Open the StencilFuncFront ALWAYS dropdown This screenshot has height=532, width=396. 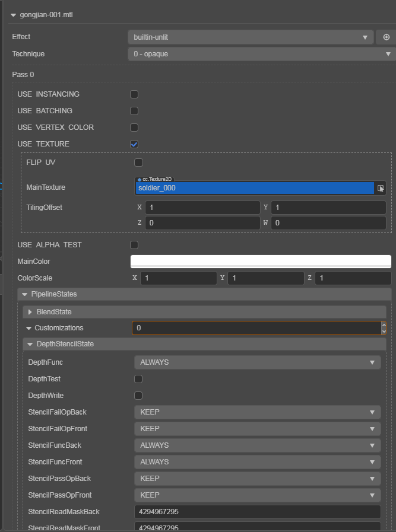(x=257, y=462)
